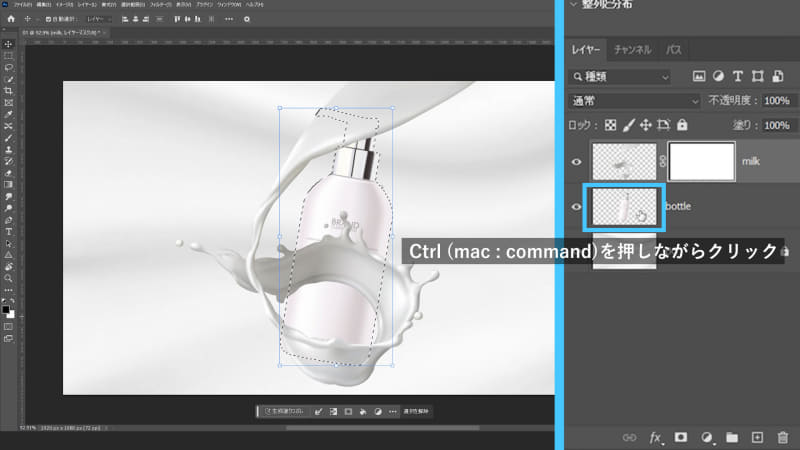Screen dimensions: 800x450
Task: Click the foreground color swatch
Action: pos(6,309)
